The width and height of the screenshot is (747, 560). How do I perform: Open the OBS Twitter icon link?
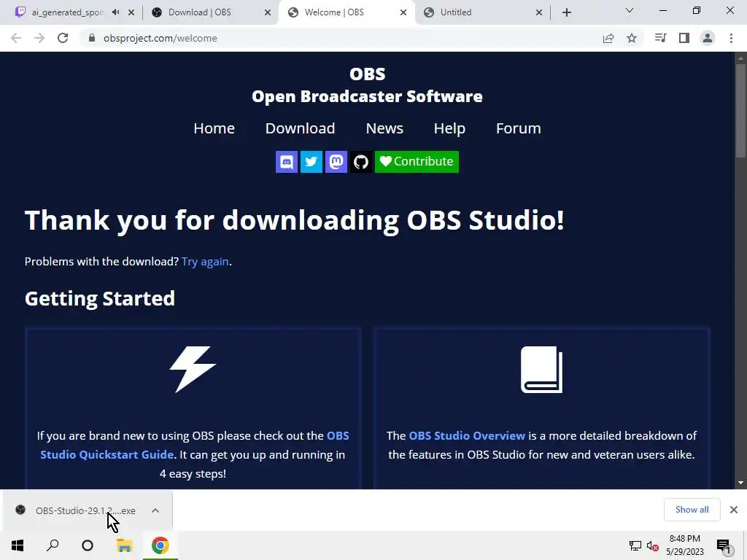tap(311, 162)
